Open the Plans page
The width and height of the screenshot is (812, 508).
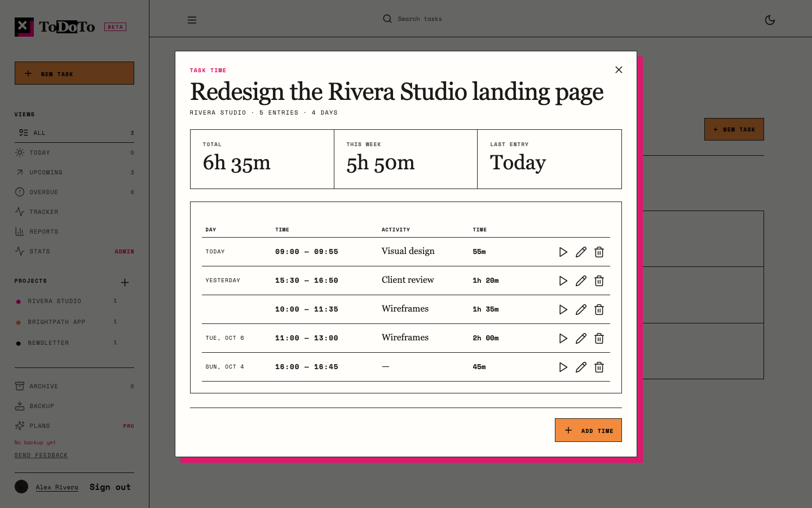(74, 426)
